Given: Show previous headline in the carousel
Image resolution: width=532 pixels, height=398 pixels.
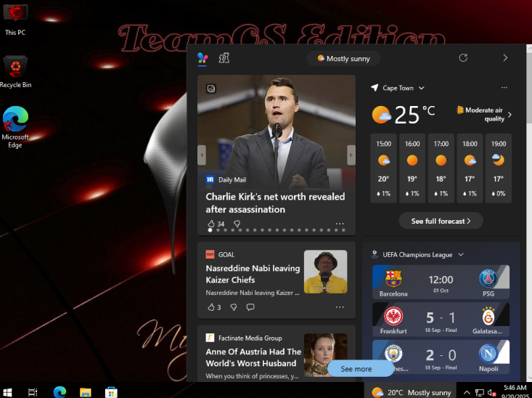Looking at the screenshot, I should (202, 155).
